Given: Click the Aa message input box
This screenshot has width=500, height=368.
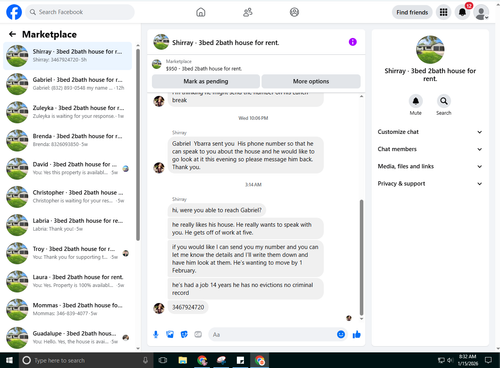Looking at the screenshot, I should (x=273, y=334).
